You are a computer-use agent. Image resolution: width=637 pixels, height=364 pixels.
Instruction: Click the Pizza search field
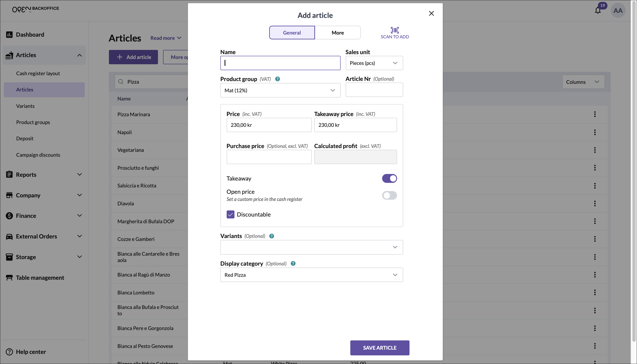[152, 82]
